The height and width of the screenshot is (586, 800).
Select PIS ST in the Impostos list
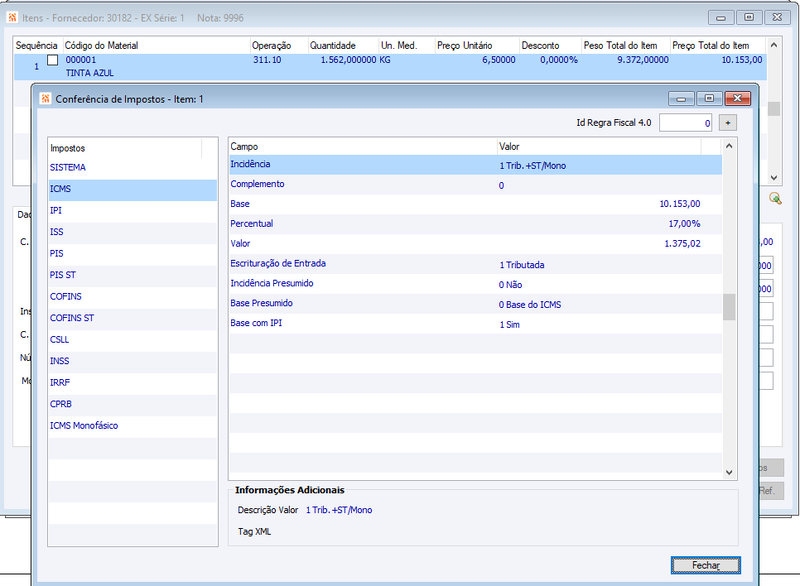[x=133, y=275]
